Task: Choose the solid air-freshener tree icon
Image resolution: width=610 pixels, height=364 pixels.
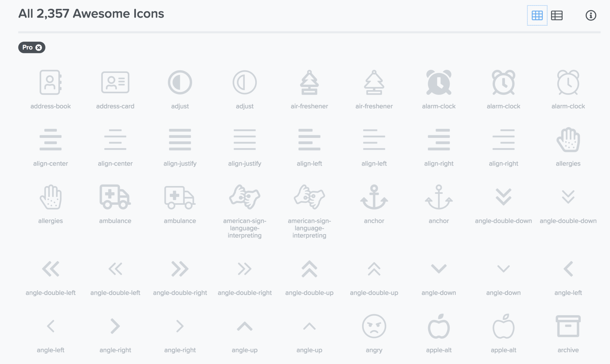Action: click(x=309, y=82)
